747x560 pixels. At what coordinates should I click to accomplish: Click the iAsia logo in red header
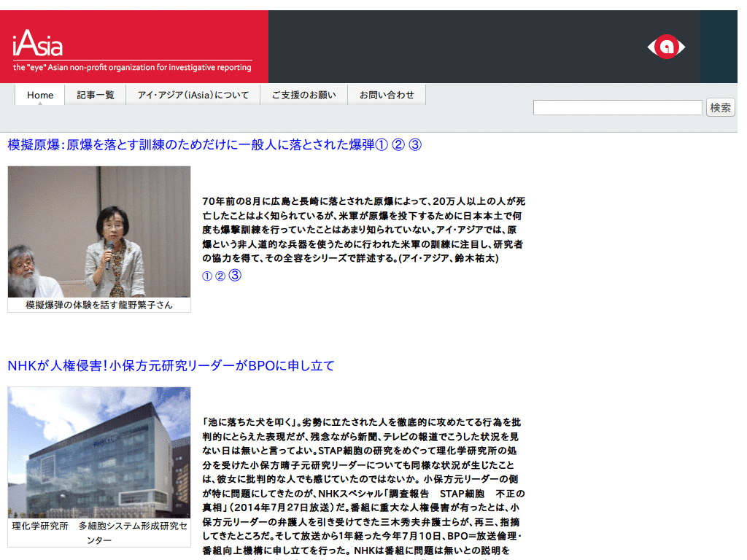(x=38, y=43)
